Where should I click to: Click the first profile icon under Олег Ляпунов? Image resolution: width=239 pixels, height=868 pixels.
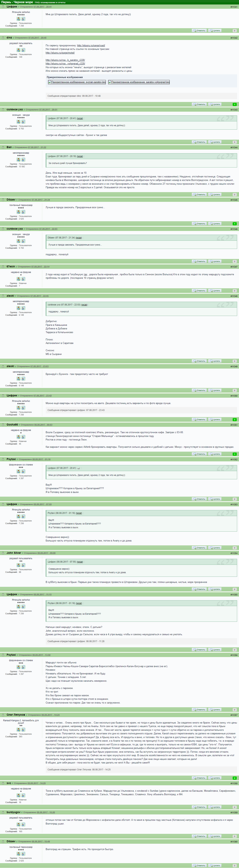pos(18,730)
